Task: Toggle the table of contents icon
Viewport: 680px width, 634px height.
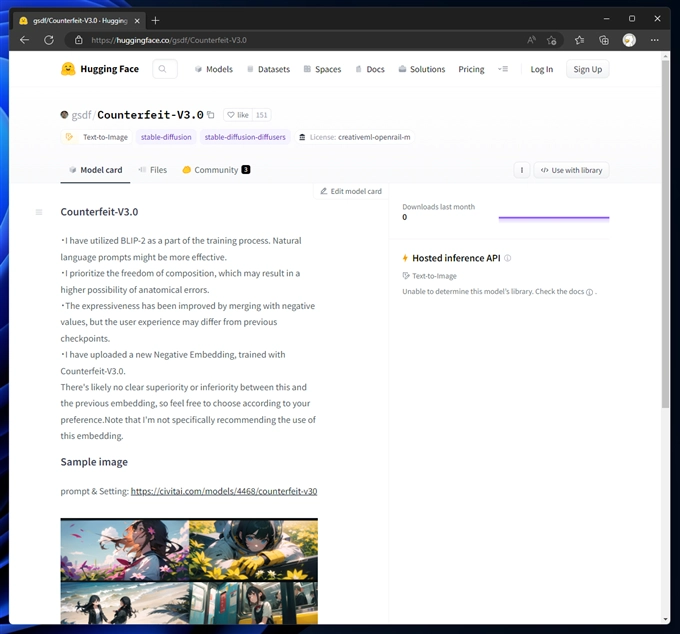Action: pos(39,212)
